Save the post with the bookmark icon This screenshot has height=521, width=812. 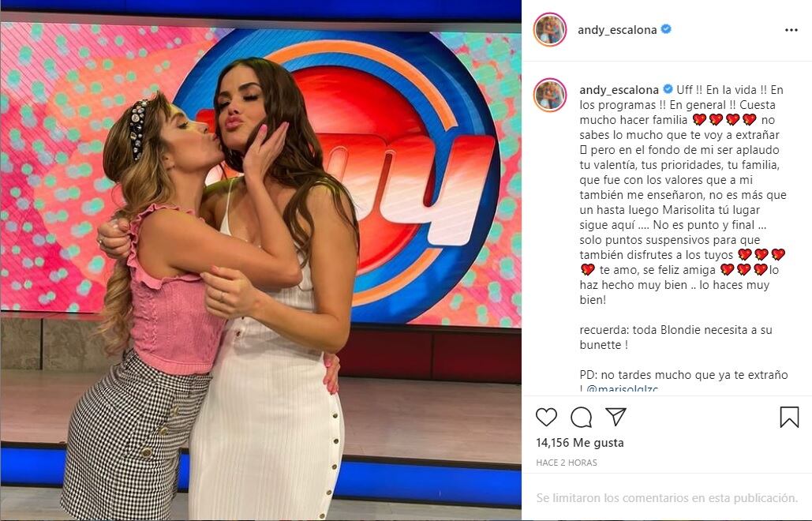(x=789, y=417)
